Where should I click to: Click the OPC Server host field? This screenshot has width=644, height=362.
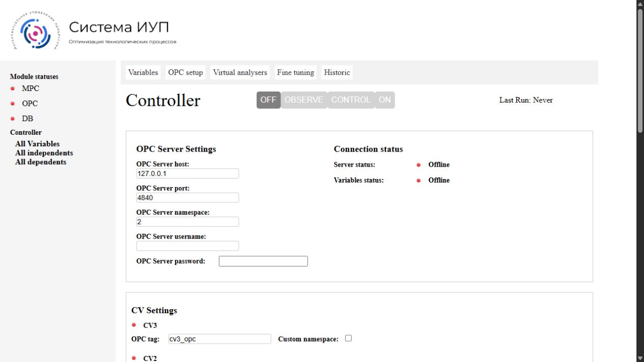pyautogui.click(x=187, y=173)
